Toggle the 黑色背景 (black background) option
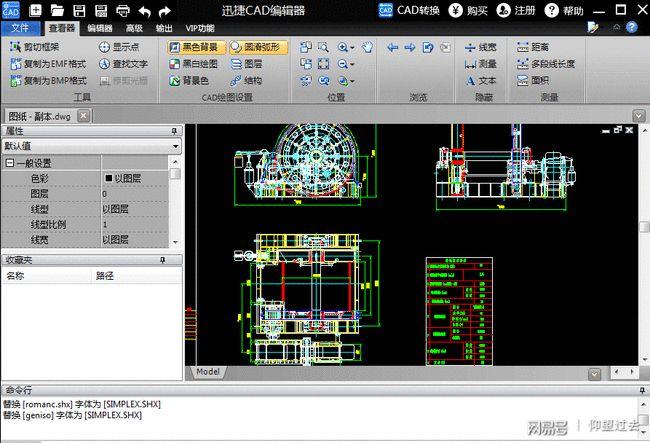 [194, 47]
